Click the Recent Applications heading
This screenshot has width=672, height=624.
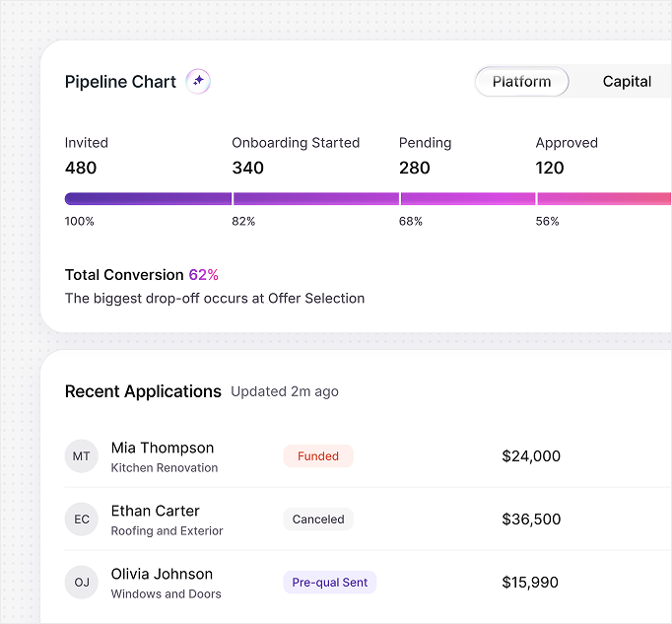click(x=143, y=391)
